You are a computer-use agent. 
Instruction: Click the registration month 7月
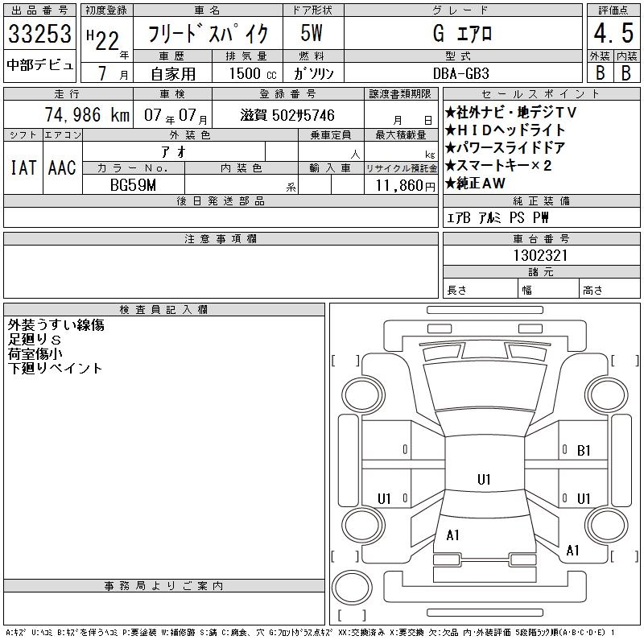pyautogui.click(x=113, y=73)
